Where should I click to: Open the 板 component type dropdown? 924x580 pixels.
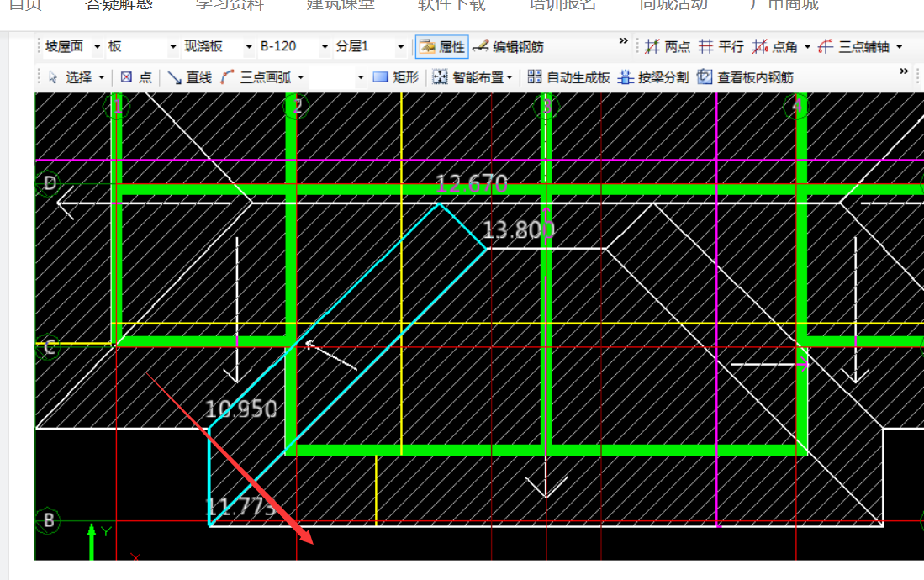coord(172,46)
